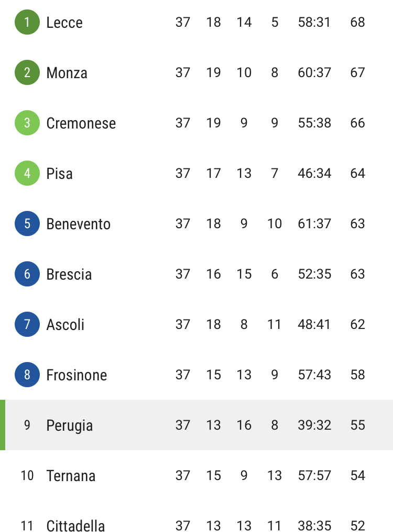The height and width of the screenshot is (532, 393).
Task: Open the Brescia team name
Action: click(x=69, y=274)
